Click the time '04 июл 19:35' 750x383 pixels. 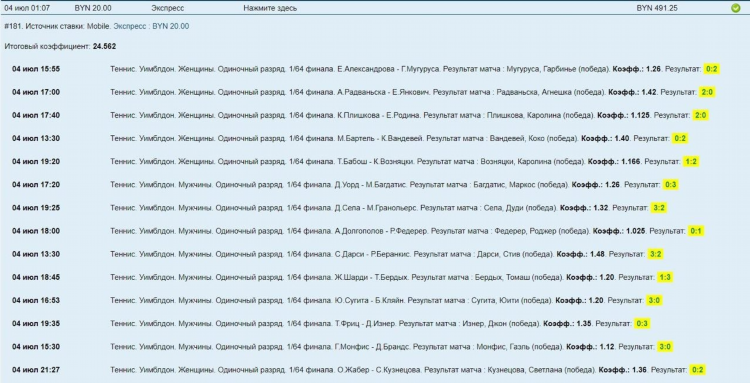point(36,324)
